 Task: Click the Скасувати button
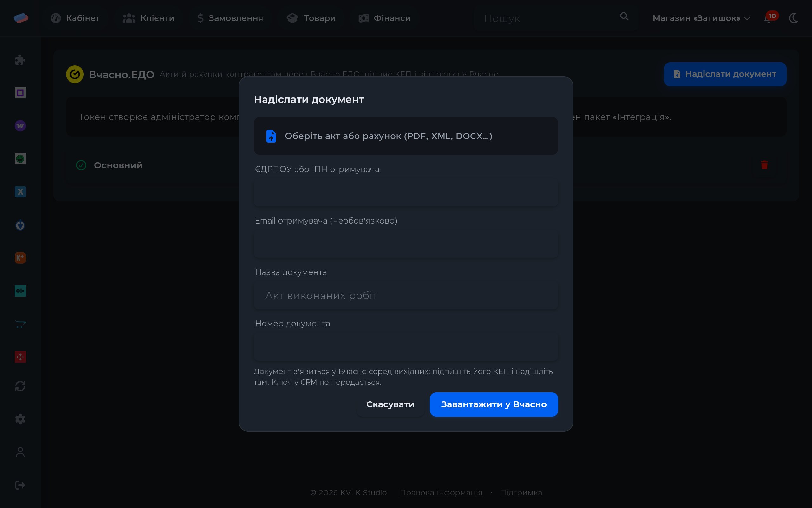390,404
